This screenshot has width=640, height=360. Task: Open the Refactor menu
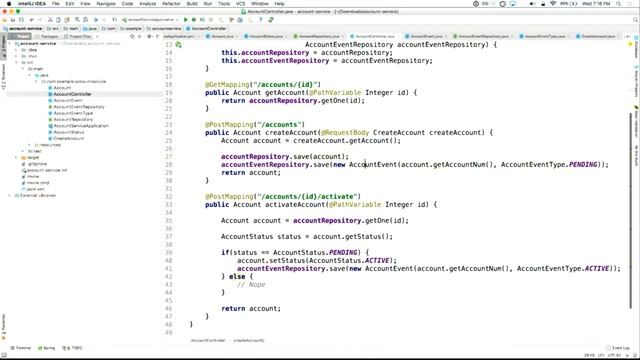point(171,4)
